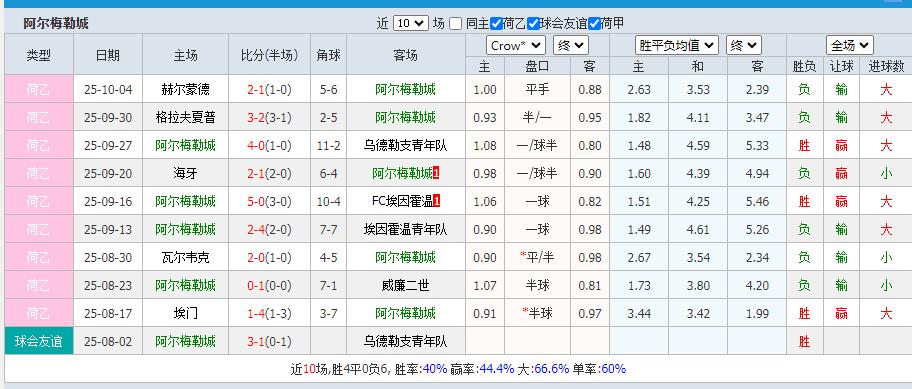912x389 pixels.
Task: Click the red card icon in the 海牙 match row
Action: pos(436,174)
